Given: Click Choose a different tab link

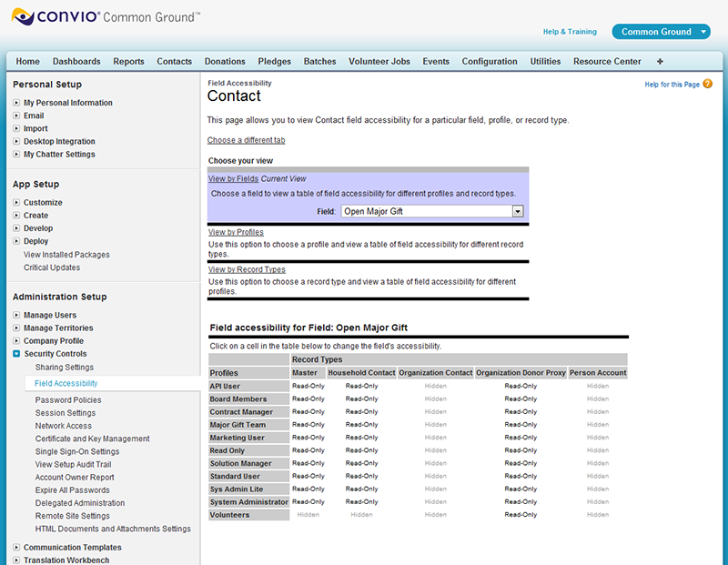Looking at the screenshot, I should point(246,140).
